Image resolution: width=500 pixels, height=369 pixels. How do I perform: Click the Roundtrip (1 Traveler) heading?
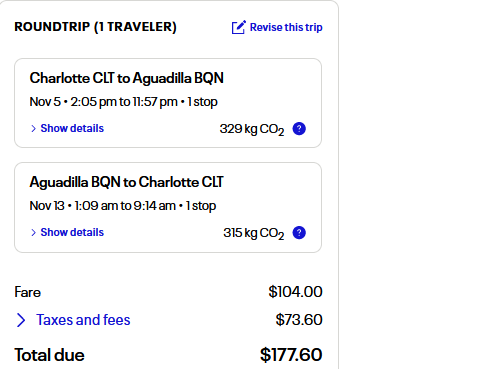(x=95, y=27)
